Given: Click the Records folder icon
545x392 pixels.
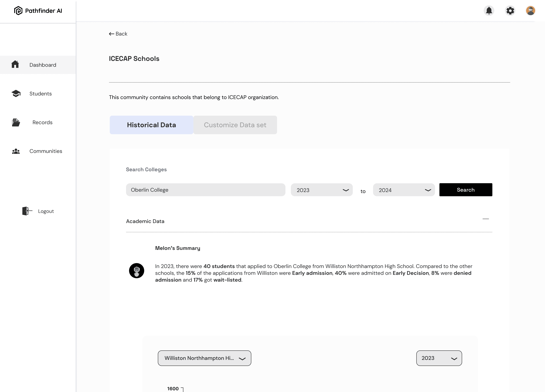Looking at the screenshot, I should [16, 122].
